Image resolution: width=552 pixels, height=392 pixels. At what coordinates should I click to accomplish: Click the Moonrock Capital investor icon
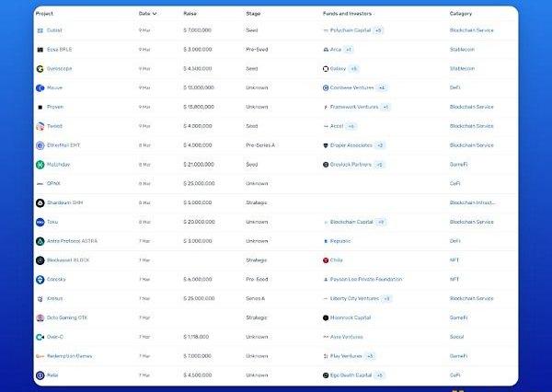pos(326,317)
